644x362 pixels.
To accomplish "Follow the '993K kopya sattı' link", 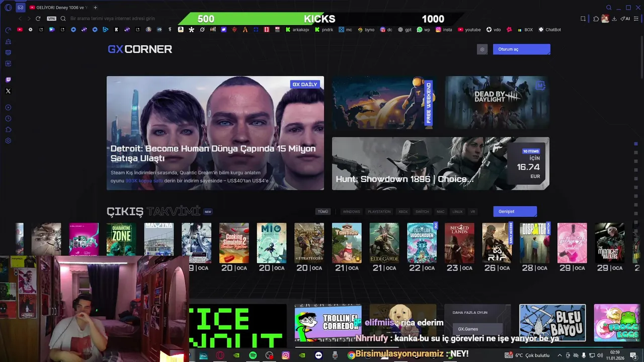I will click(144, 180).
